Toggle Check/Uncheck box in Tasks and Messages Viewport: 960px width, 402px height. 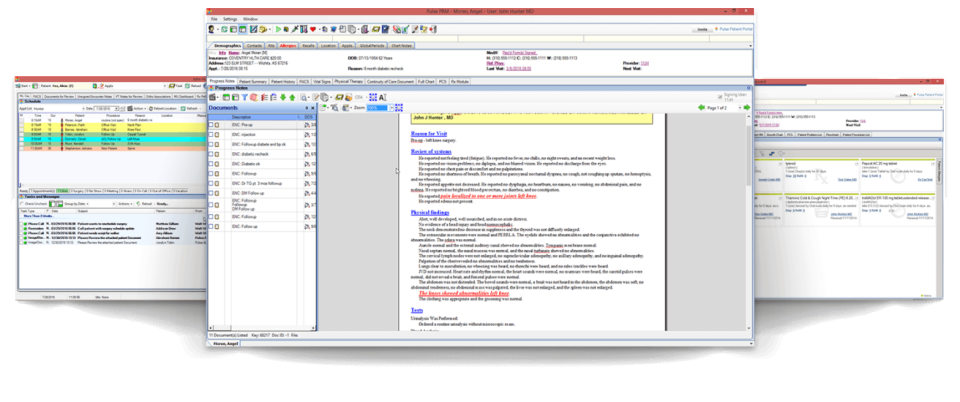pyautogui.click(x=21, y=204)
